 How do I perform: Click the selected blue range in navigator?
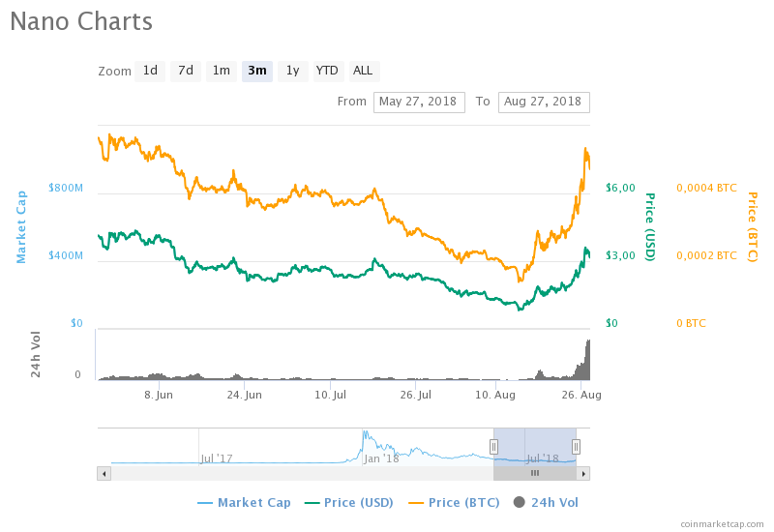[x=535, y=447]
